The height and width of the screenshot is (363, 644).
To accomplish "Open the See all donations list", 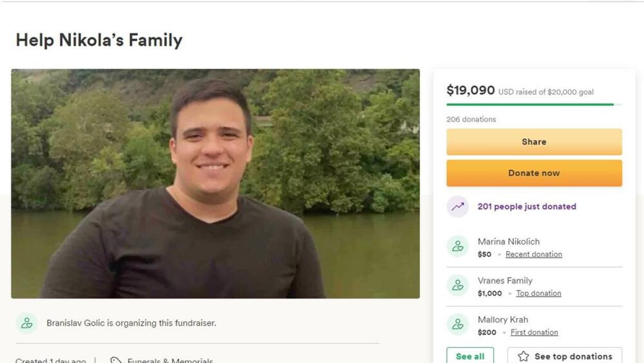I will (470, 356).
